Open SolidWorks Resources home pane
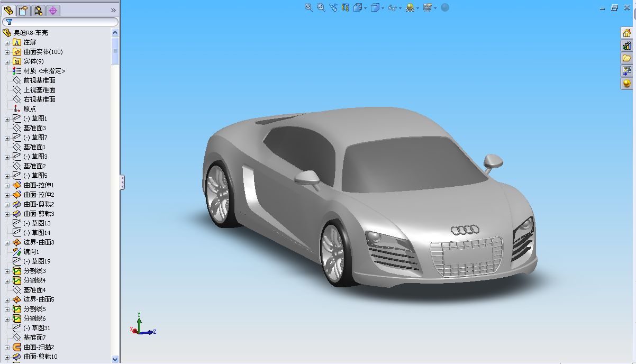 [627, 33]
